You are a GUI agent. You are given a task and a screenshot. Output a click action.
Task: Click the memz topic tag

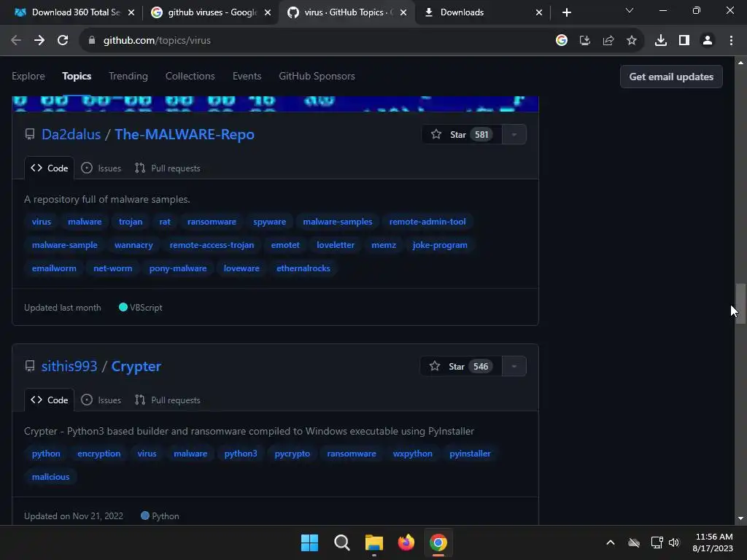[x=384, y=245]
